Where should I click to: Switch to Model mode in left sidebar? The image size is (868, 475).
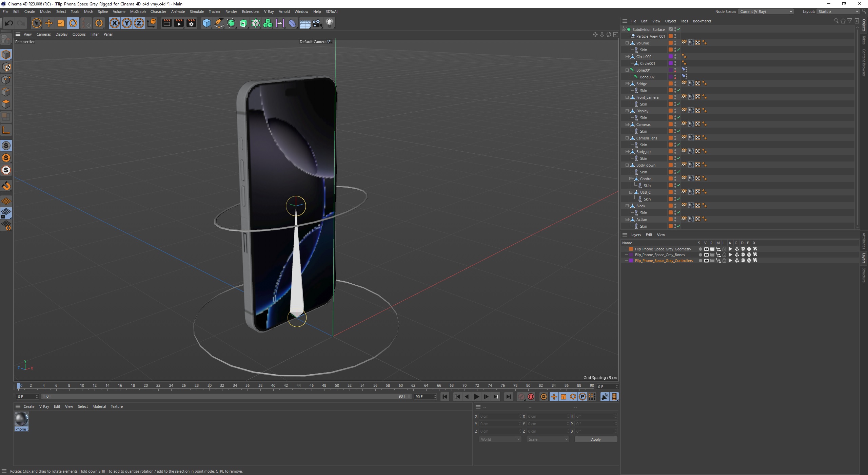pos(6,55)
